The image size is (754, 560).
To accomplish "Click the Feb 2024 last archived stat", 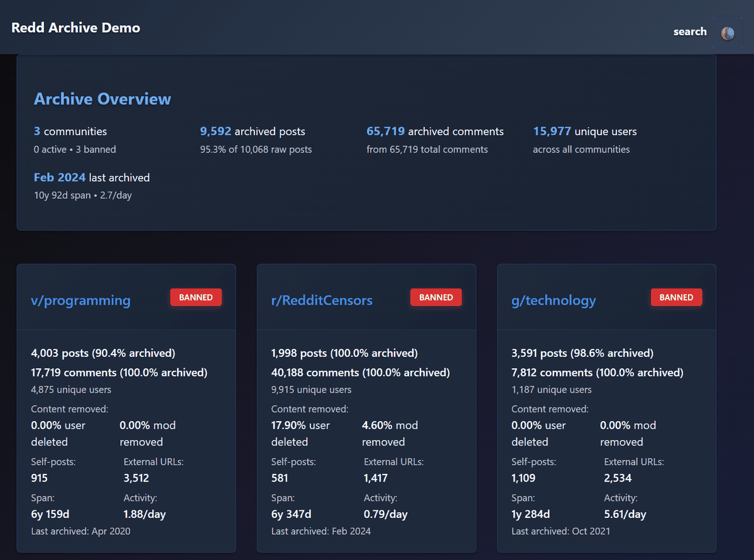I will 92,178.
